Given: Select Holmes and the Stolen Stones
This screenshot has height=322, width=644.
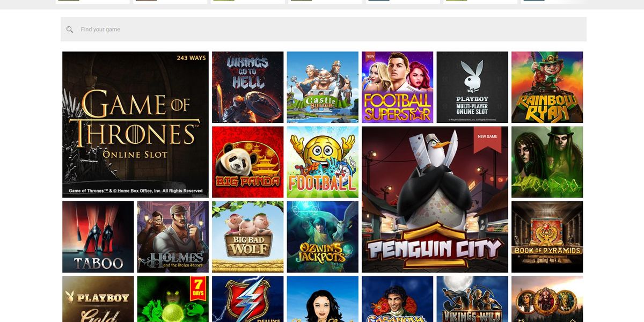Looking at the screenshot, I should coord(173,237).
